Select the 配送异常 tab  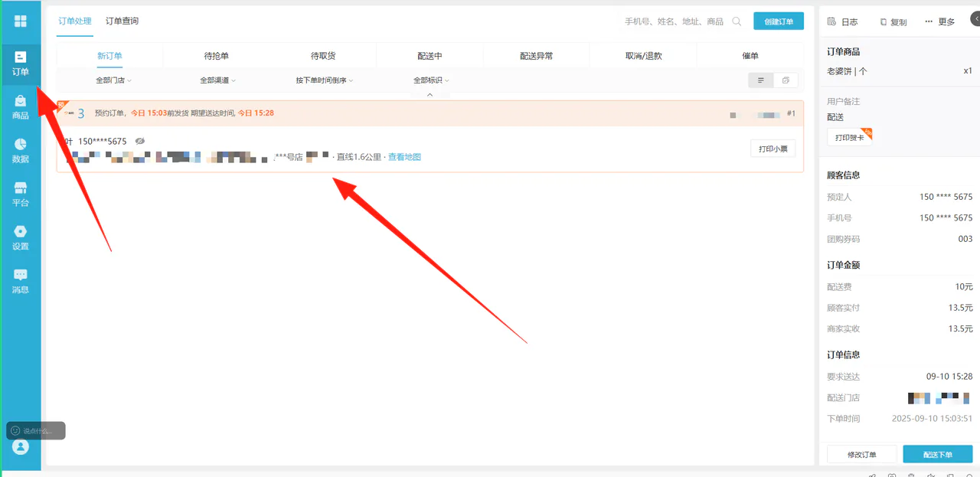pos(536,56)
